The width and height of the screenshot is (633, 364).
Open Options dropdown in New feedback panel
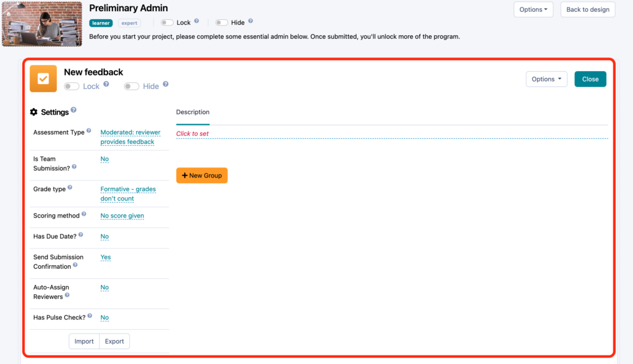(x=546, y=79)
